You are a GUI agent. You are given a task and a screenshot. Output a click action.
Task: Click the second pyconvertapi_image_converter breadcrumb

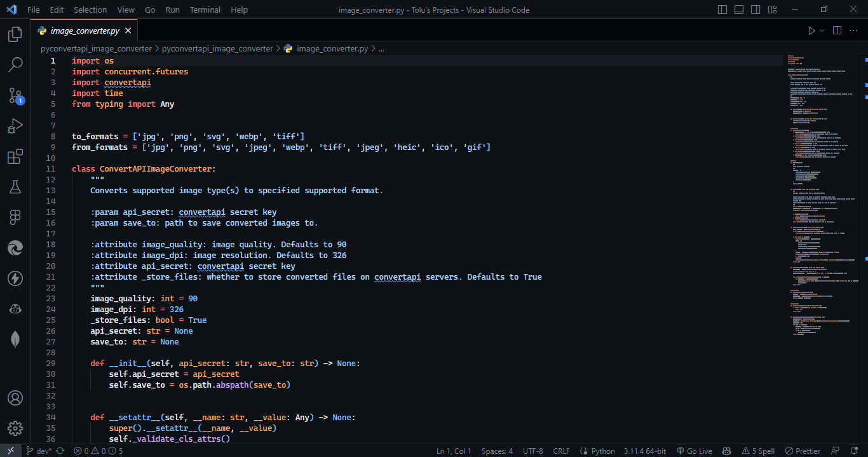[x=217, y=48]
